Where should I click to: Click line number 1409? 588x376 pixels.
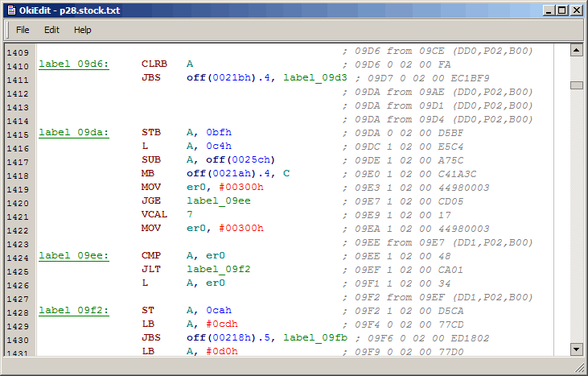click(18, 52)
